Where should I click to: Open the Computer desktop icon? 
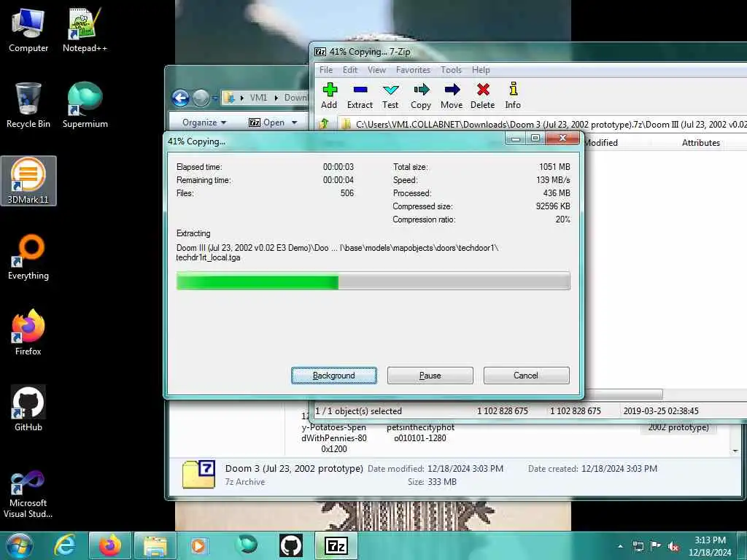point(28,29)
